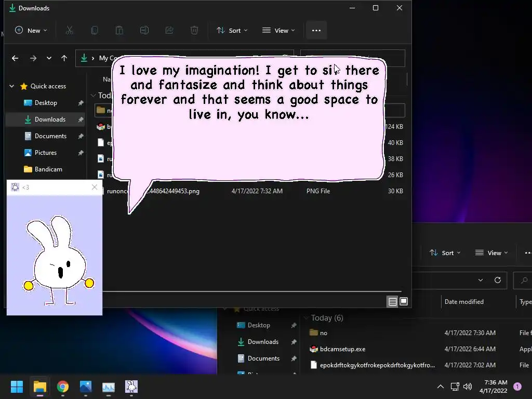Maximize the front Downloads window

pyautogui.click(x=376, y=8)
